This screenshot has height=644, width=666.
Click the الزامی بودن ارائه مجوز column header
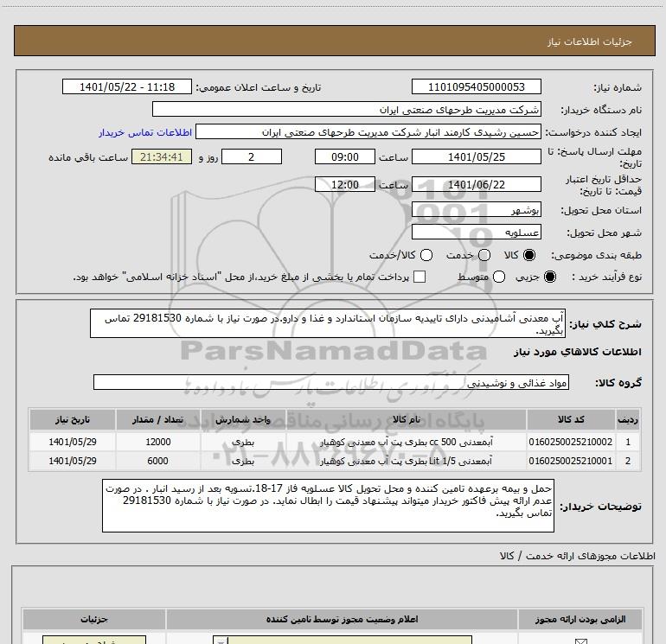click(580, 620)
